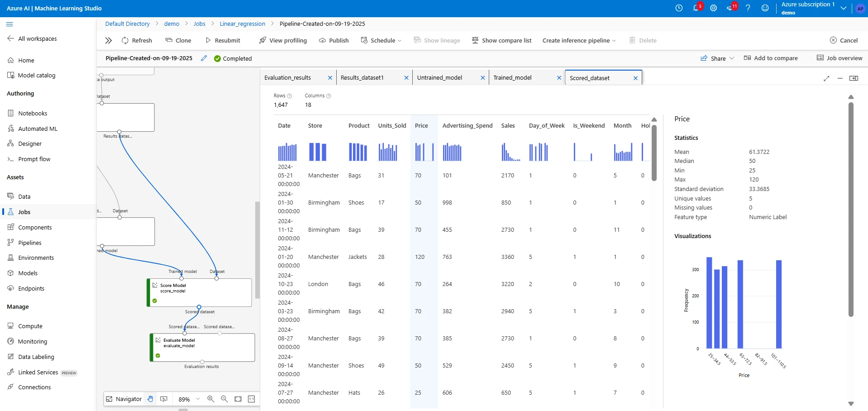Open Notebooks from the sidebar

coord(33,113)
